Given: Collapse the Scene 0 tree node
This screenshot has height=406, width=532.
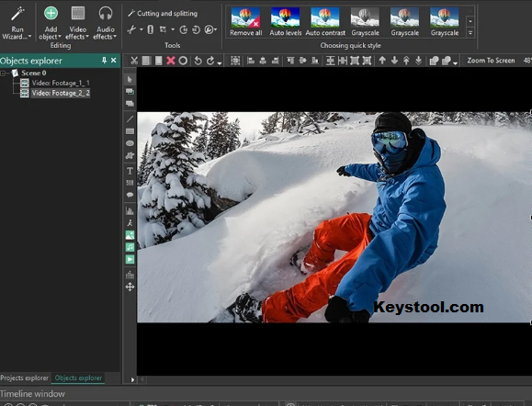Looking at the screenshot, I should coord(3,73).
